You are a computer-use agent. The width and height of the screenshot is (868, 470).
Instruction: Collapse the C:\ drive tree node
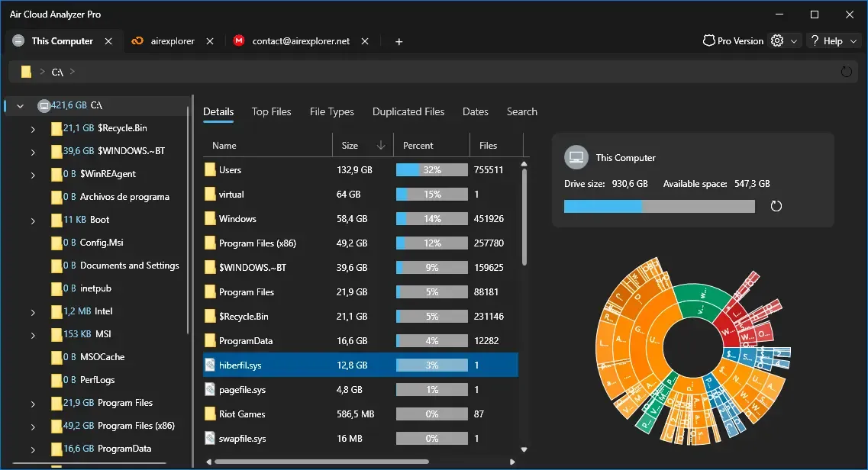pyautogui.click(x=21, y=105)
